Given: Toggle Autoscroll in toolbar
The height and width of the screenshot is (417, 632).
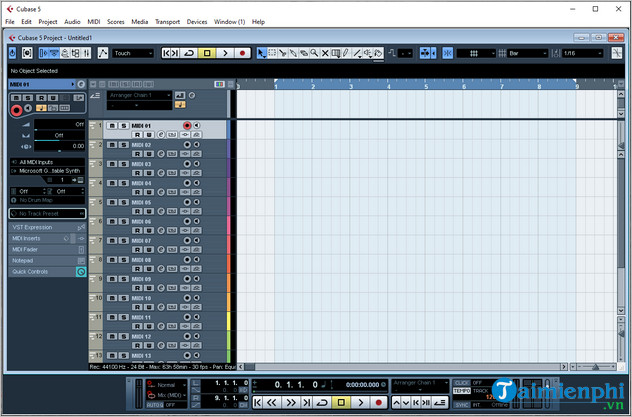Looking at the screenshot, I should (x=425, y=53).
